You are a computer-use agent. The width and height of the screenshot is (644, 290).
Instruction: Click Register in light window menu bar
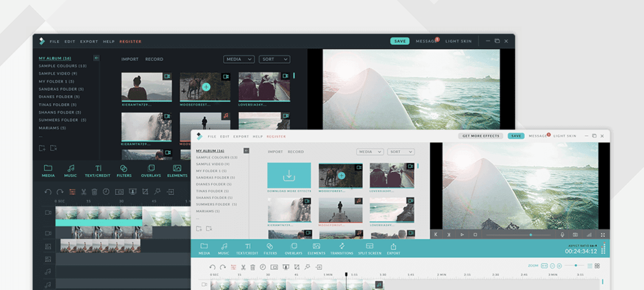(276, 137)
